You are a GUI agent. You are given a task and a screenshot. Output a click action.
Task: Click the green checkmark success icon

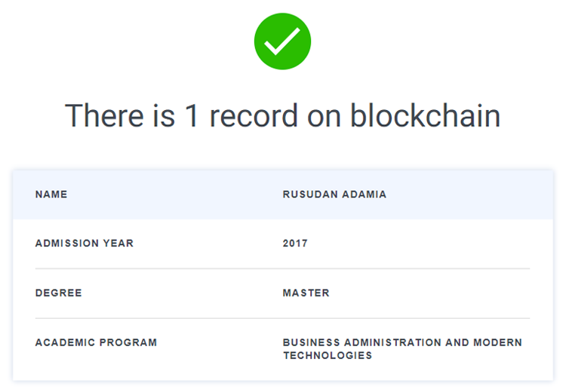click(283, 41)
